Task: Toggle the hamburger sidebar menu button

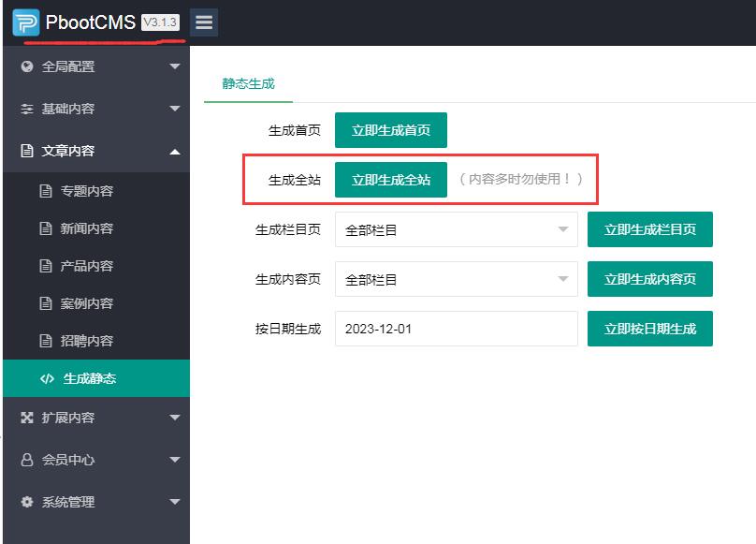Action: click(x=203, y=22)
